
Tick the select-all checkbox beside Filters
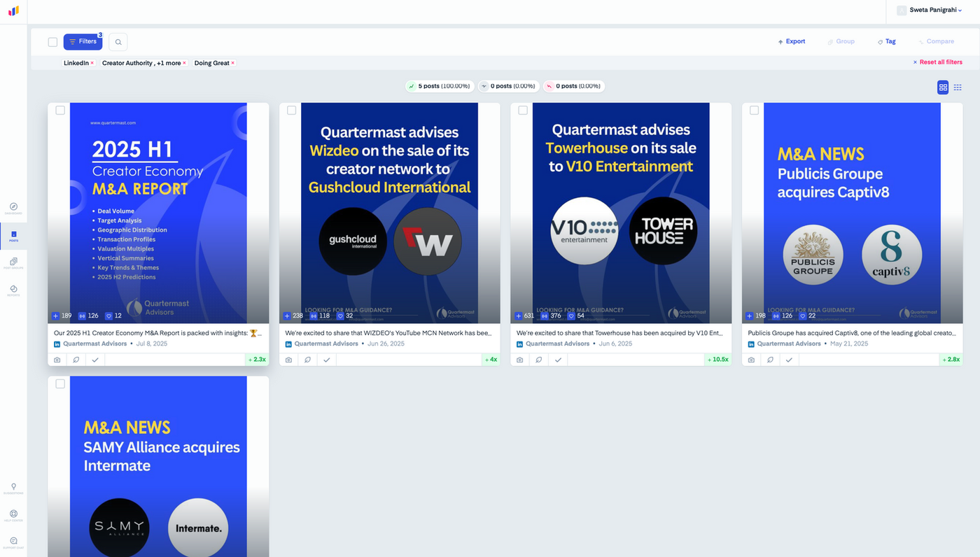52,42
